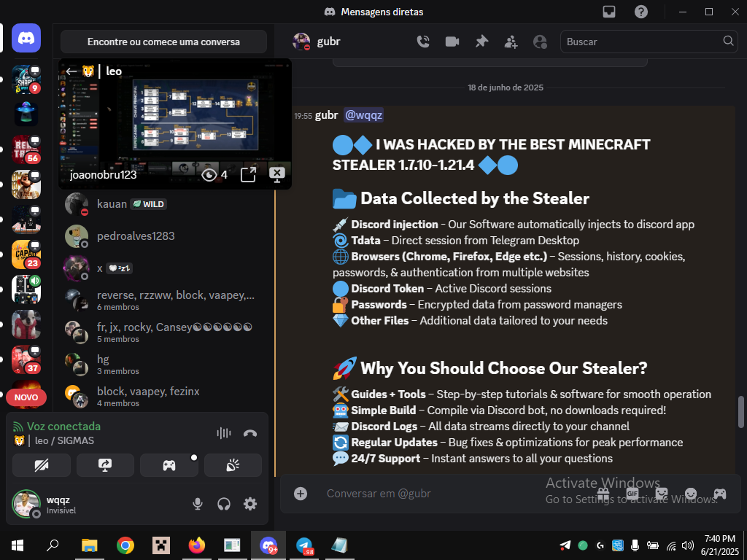
Task: Select the dog picture server icon
Action: [x=26, y=324]
